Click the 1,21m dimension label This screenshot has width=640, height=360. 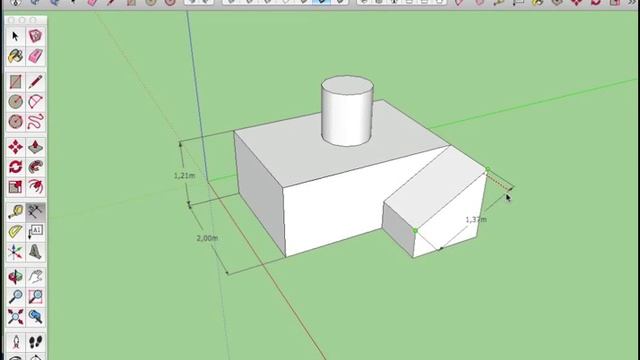184,176
